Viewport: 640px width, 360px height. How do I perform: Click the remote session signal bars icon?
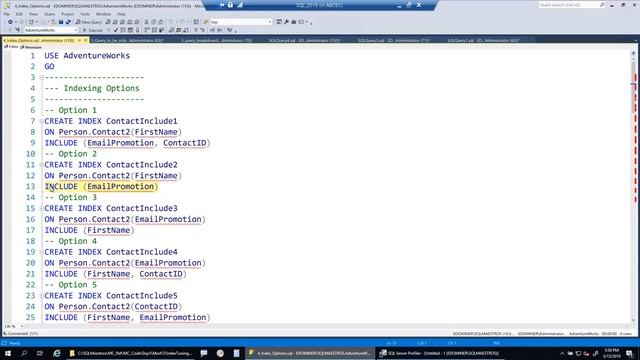point(240,5)
